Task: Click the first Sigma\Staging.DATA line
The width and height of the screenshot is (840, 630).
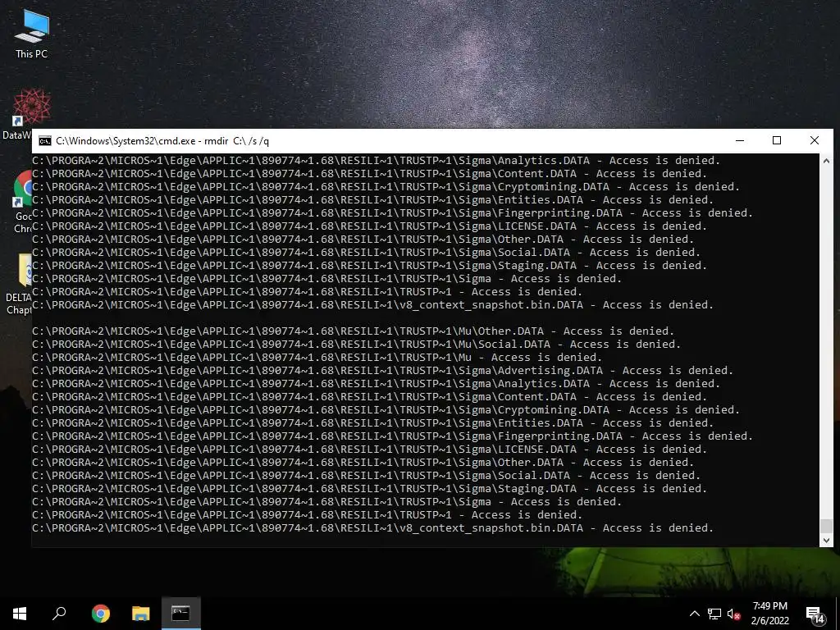Action: coord(370,266)
